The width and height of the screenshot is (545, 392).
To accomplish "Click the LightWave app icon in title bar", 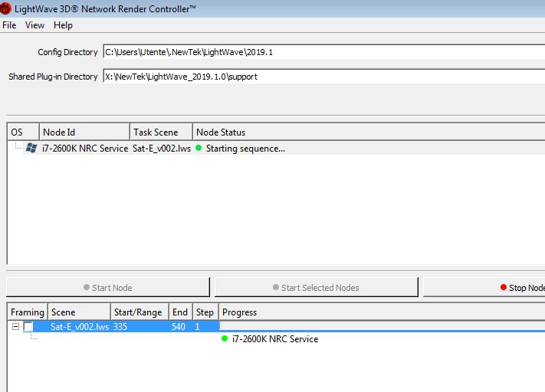I will point(5,8).
